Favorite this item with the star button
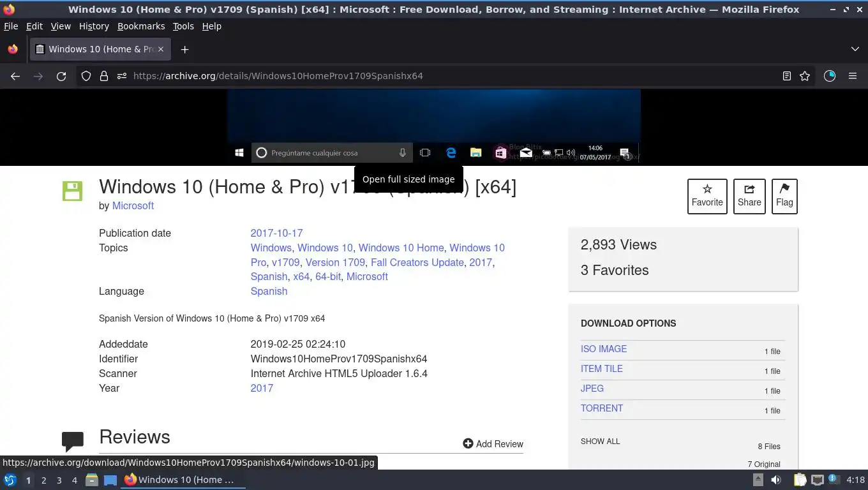 tap(707, 196)
